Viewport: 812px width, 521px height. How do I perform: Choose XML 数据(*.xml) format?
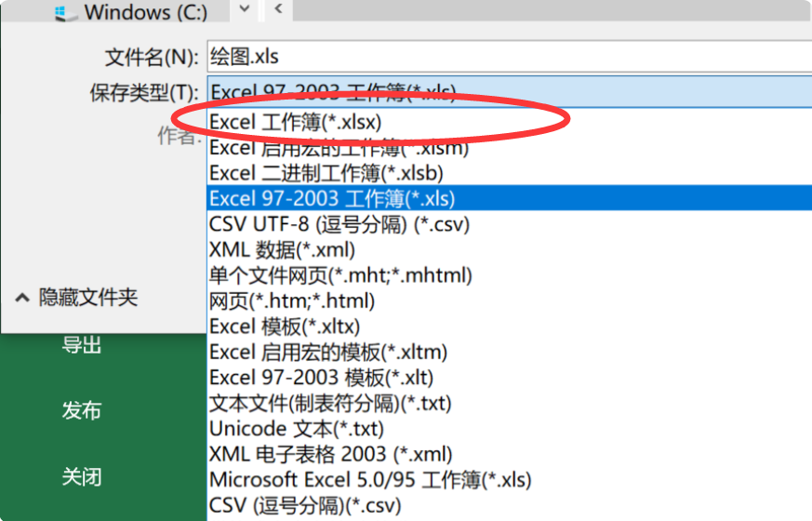510,249
